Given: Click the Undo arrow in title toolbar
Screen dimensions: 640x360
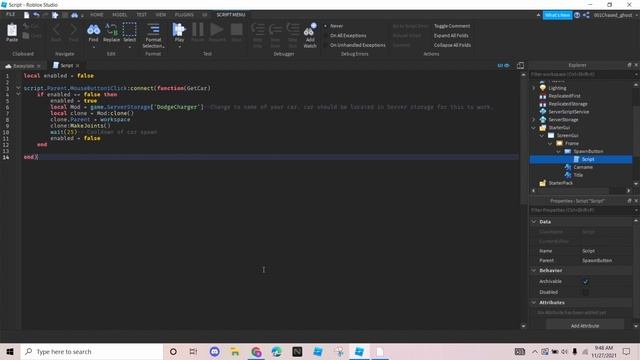Looking at the screenshot, I should [x=36, y=15].
